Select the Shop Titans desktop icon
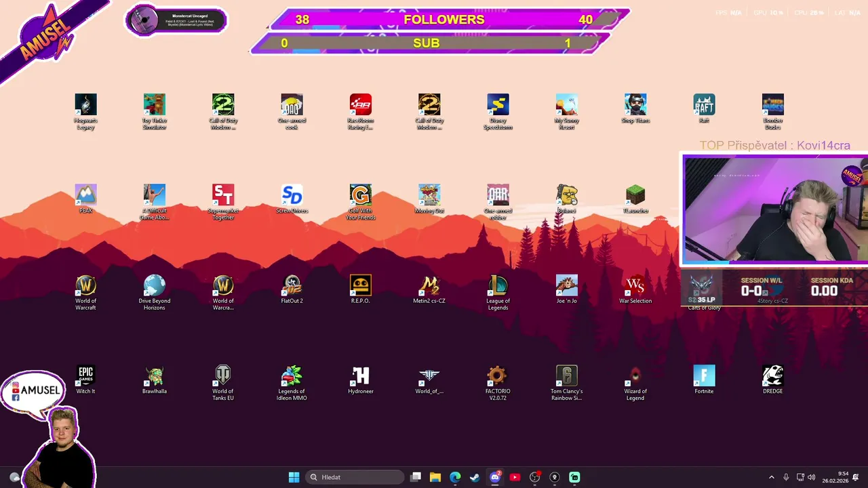The height and width of the screenshot is (488, 868). coord(635,109)
